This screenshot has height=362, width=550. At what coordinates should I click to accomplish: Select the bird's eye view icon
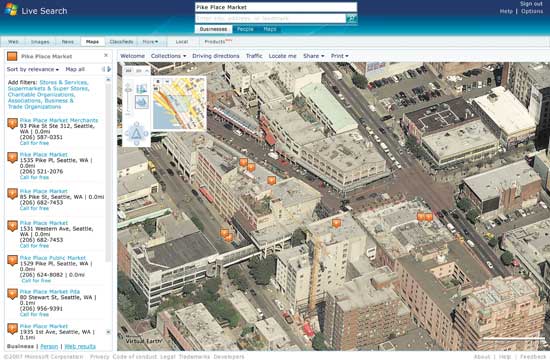[x=142, y=102]
